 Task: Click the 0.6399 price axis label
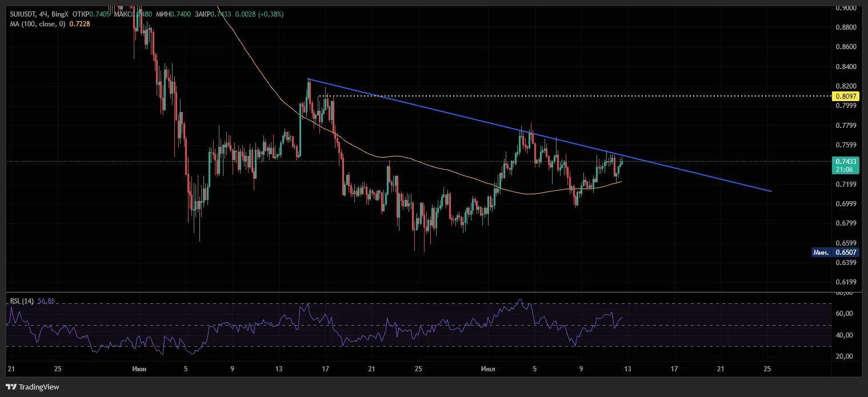(846, 263)
